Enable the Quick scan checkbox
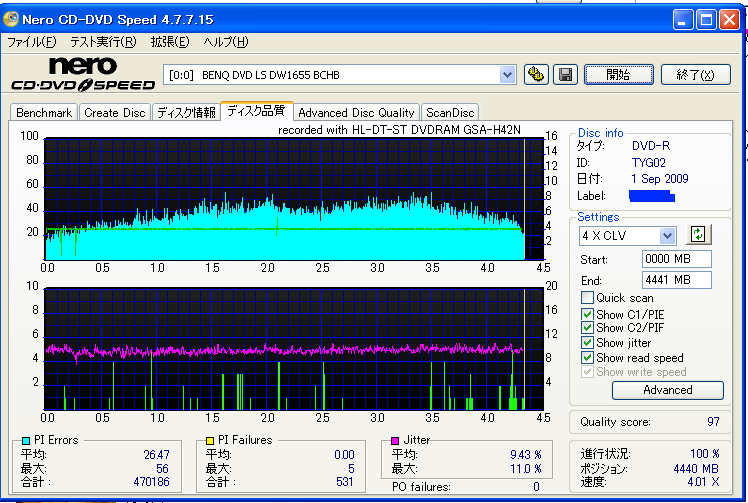 tap(587, 298)
